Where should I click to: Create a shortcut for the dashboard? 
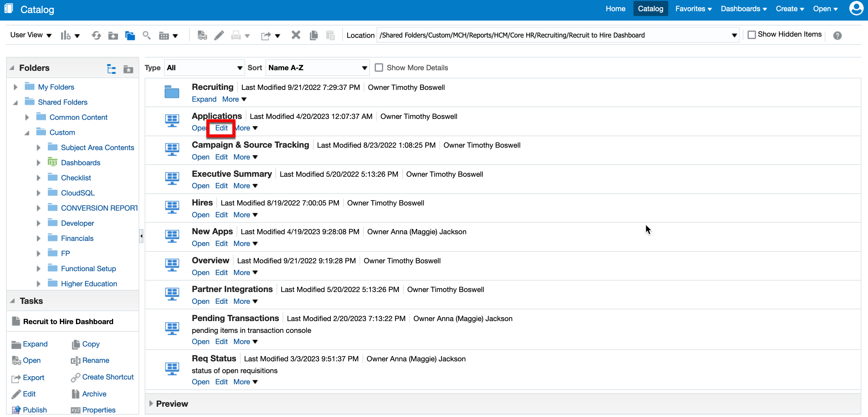[108, 377]
